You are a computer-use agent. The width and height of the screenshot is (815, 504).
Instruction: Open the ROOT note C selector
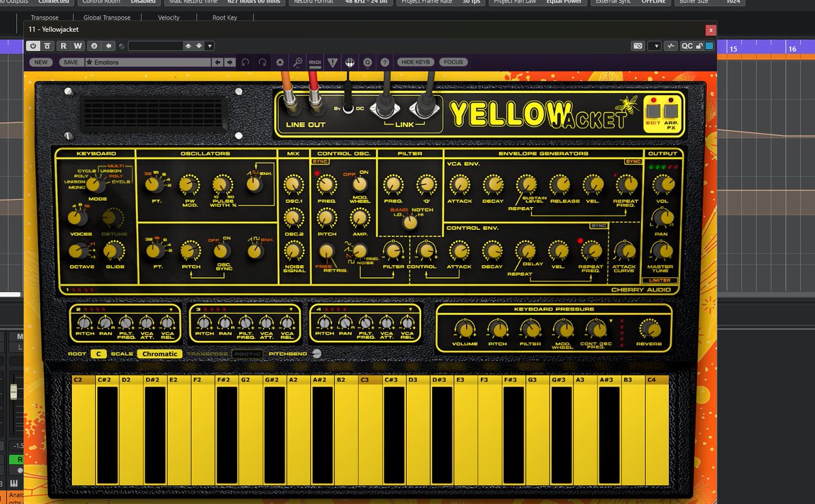coord(98,354)
